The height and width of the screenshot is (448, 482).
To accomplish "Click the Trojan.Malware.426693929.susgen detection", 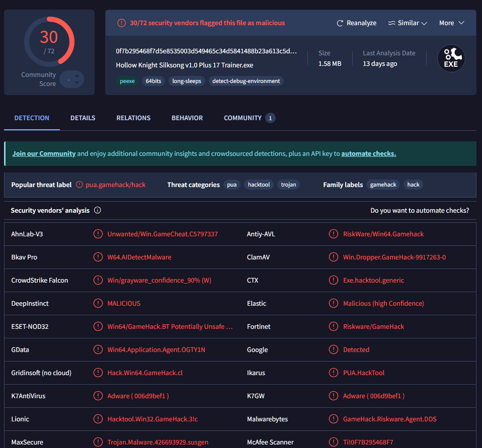I will pyautogui.click(x=157, y=442).
